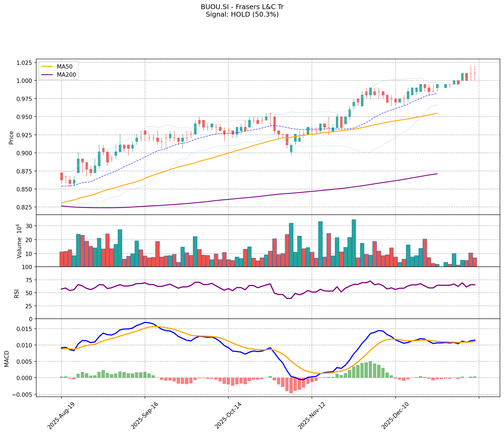Click the RSI y-axis label
Image resolution: width=504 pixels, height=434 pixels.
pyautogui.click(x=16, y=293)
